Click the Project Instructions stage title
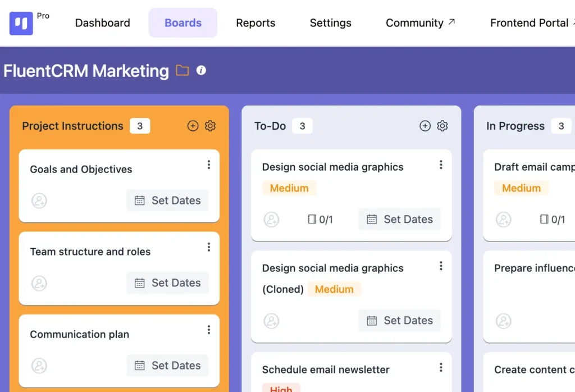 pos(72,126)
